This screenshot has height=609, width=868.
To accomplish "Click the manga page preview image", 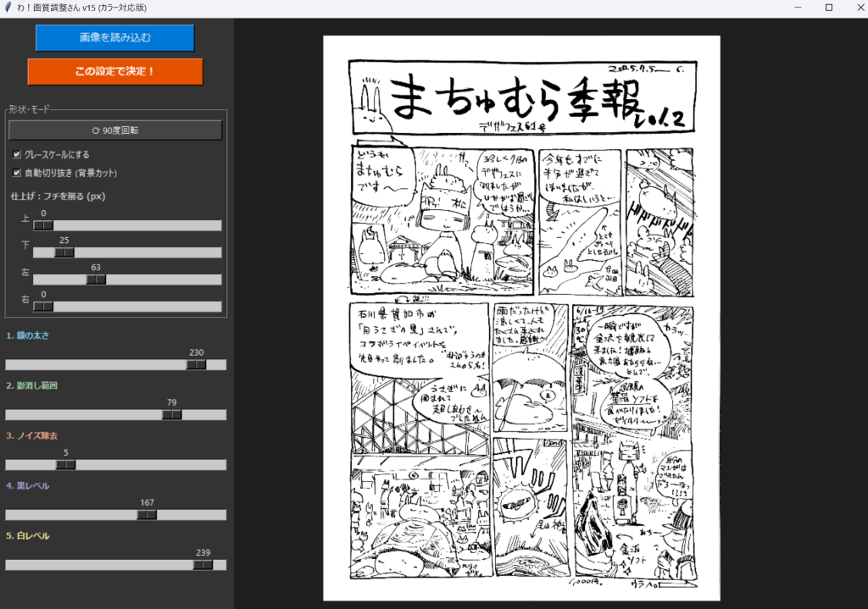I will tap(521, 318).
